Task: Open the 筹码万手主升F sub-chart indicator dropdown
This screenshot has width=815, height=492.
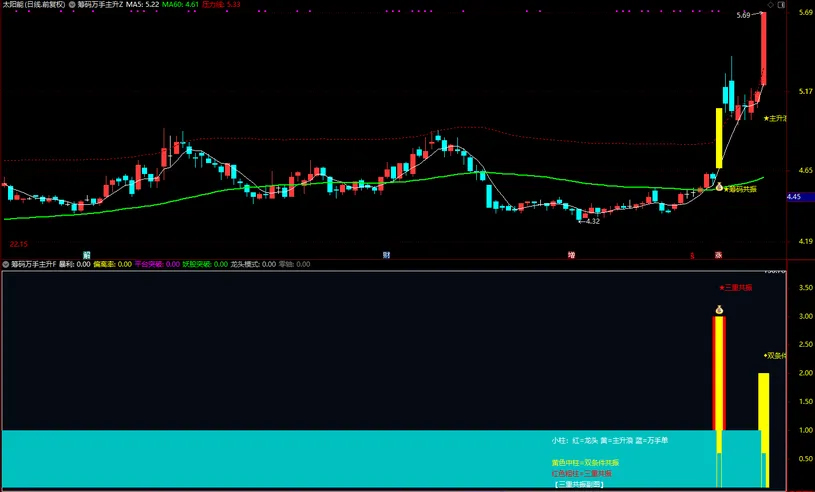Action: click(6, 264)
